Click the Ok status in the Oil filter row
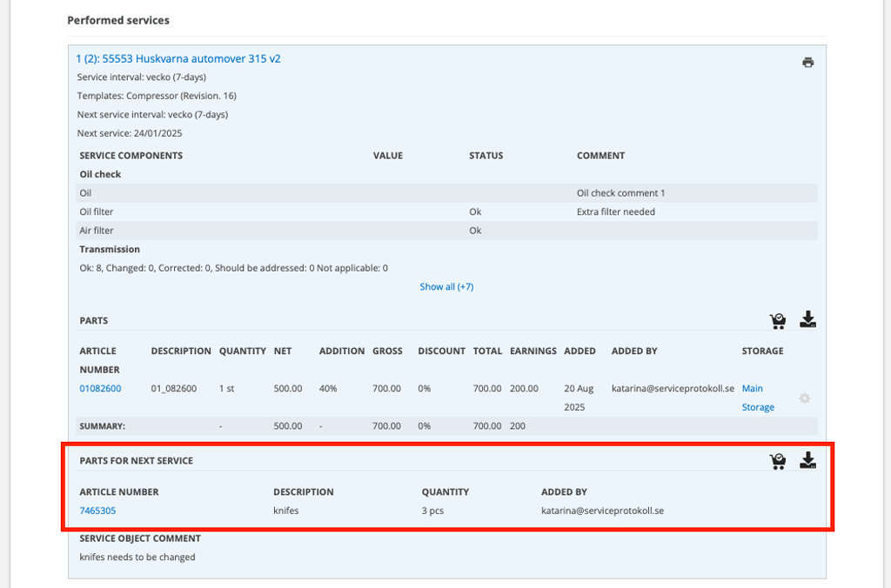The image size is (891, 588). 475,212
